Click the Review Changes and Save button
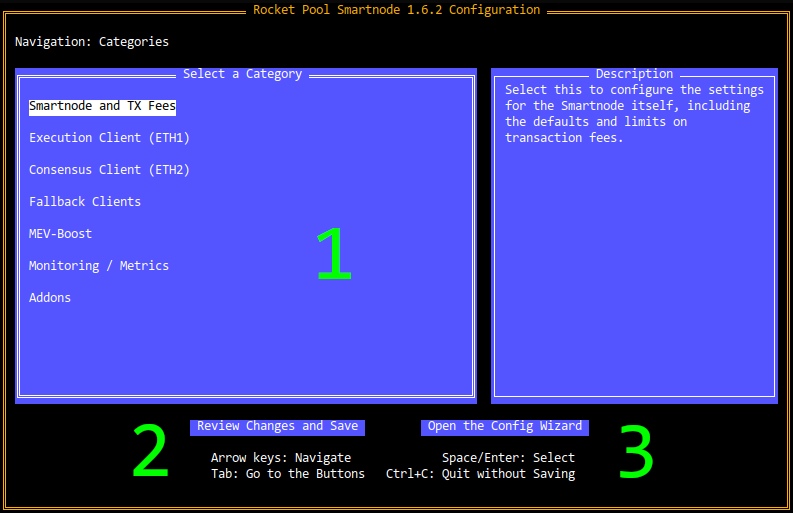 277,426
